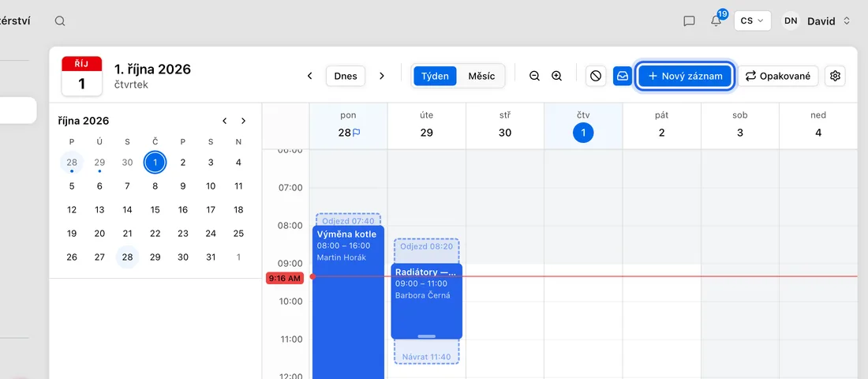Click the ŘÍJ 1 calendar date icon
Viewport: 868px width, 379px height.
[82, 76]
